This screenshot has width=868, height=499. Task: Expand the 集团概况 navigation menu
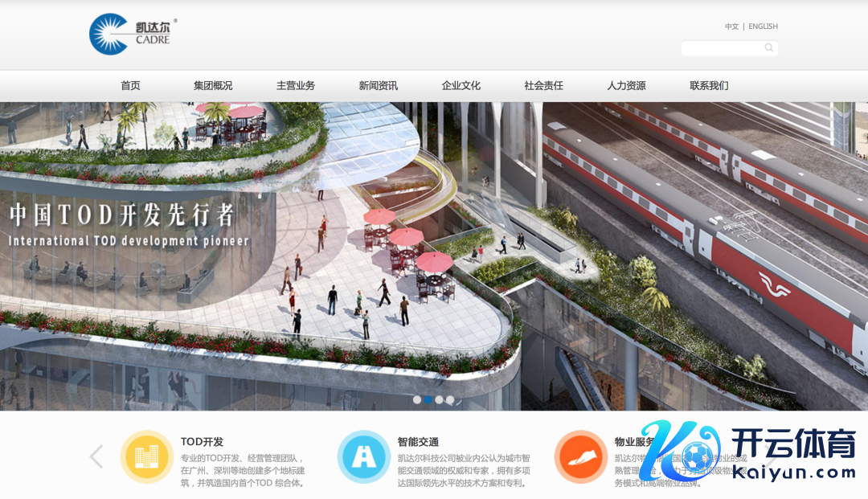(x=213, y=86)
